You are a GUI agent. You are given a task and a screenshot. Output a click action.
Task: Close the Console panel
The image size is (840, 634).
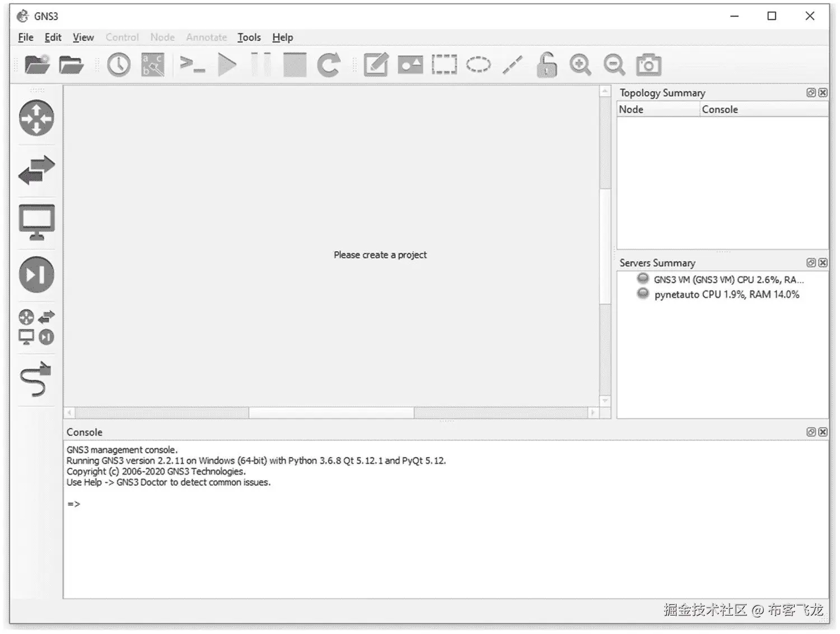(x=823, y=432)
